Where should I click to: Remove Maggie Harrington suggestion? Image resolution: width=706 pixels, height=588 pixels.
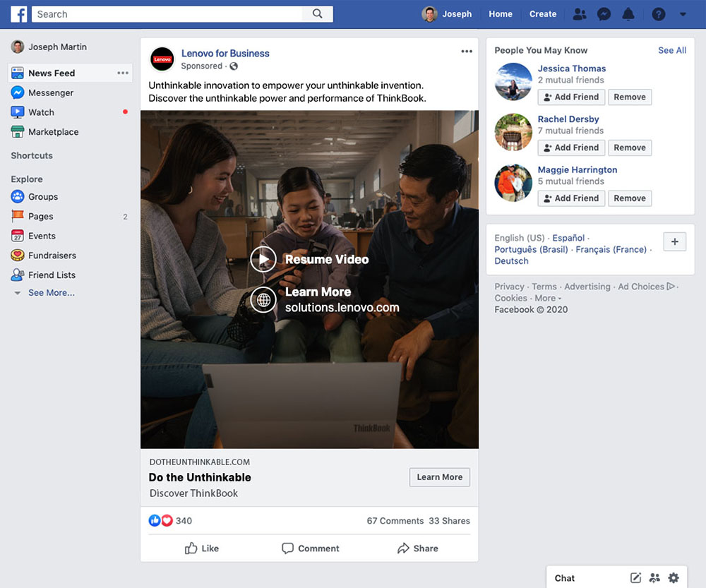tap(630, 198)
